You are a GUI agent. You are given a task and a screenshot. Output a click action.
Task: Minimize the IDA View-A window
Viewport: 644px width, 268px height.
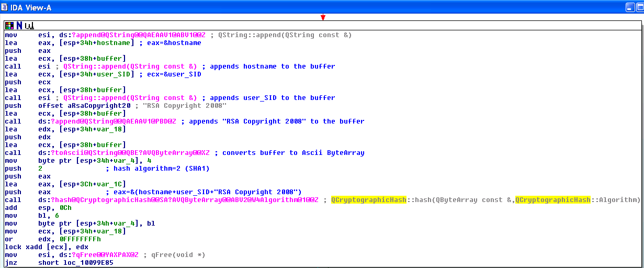click(x=629, y=7)
